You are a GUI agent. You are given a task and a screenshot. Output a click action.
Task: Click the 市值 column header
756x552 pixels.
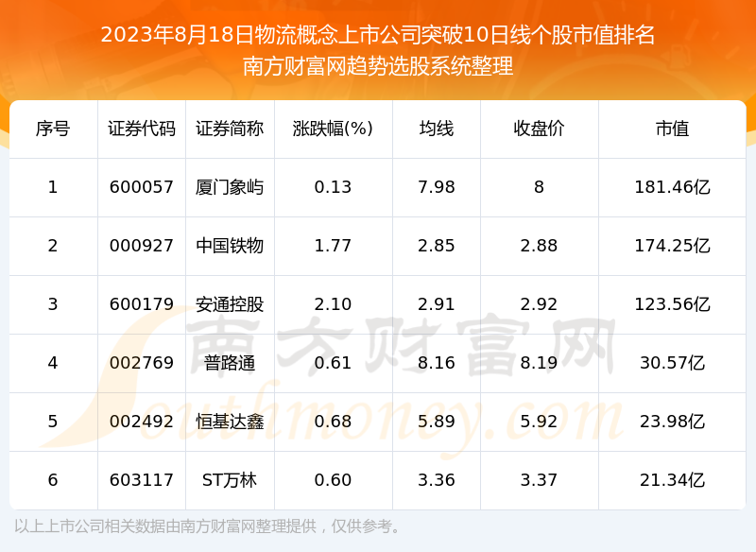tap(672, 129)
